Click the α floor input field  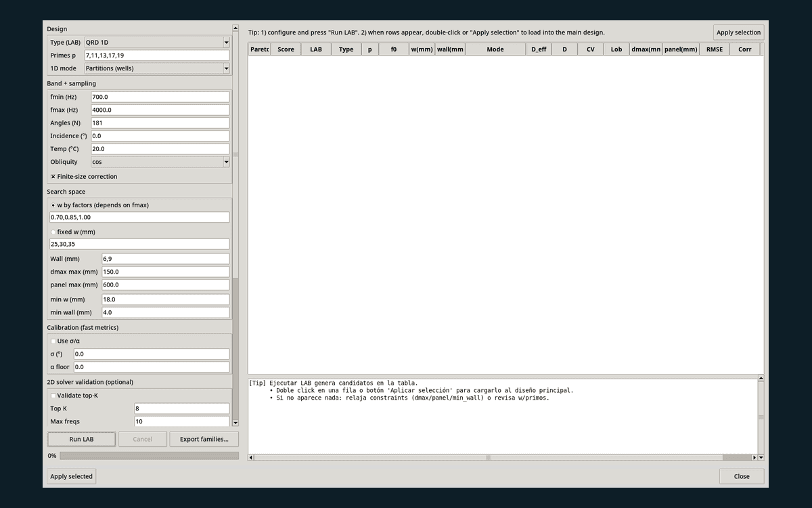click(152, 367)
